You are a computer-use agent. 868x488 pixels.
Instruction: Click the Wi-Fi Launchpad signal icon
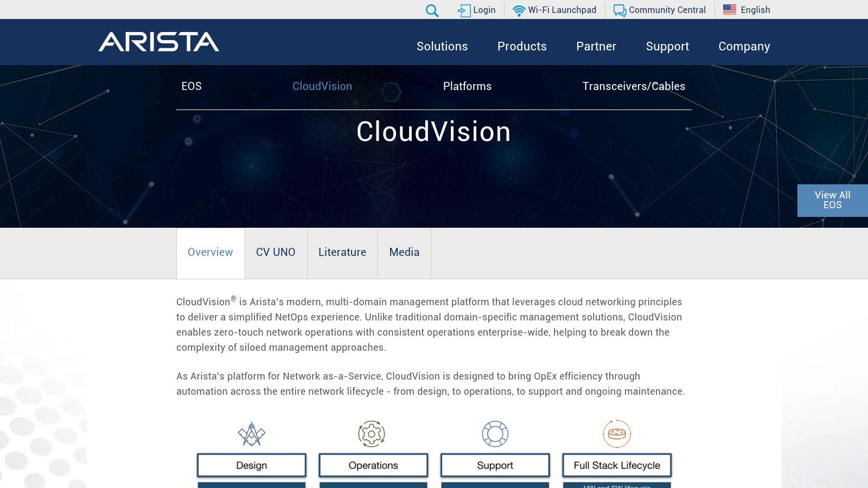(x=519, y=10)
